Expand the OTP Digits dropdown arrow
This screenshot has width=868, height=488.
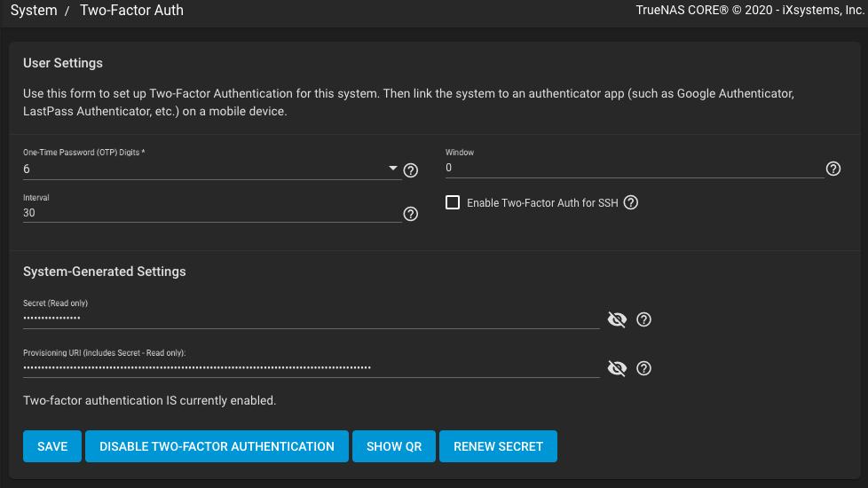tap(393, 169)
